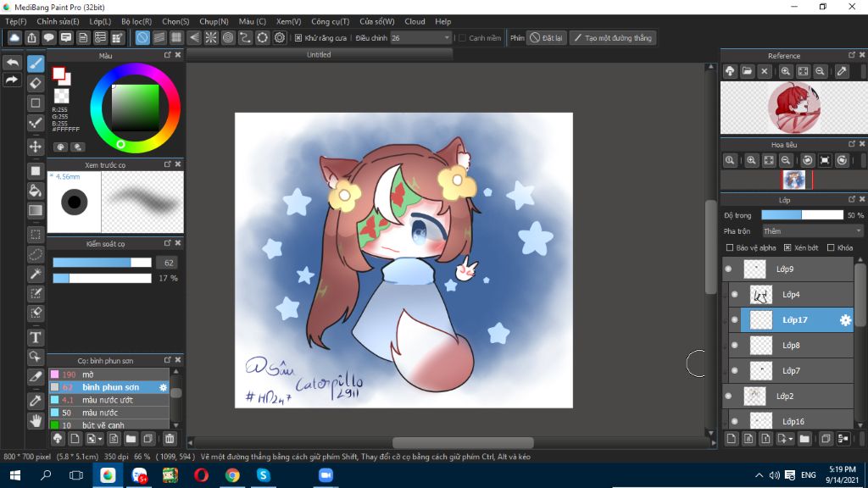This screenshot has width=868, height=488.
Task: Open Công cụ(T) menu
Action: pos(331,21)
